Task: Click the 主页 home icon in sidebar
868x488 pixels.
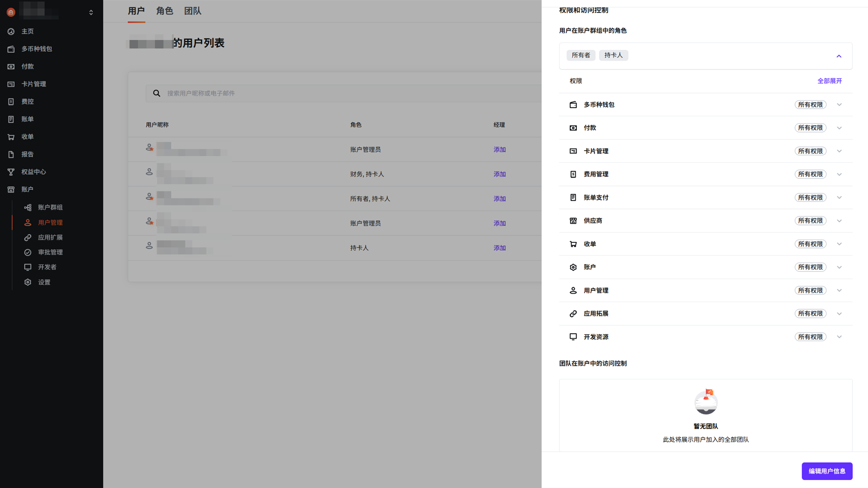Action: 11,32
